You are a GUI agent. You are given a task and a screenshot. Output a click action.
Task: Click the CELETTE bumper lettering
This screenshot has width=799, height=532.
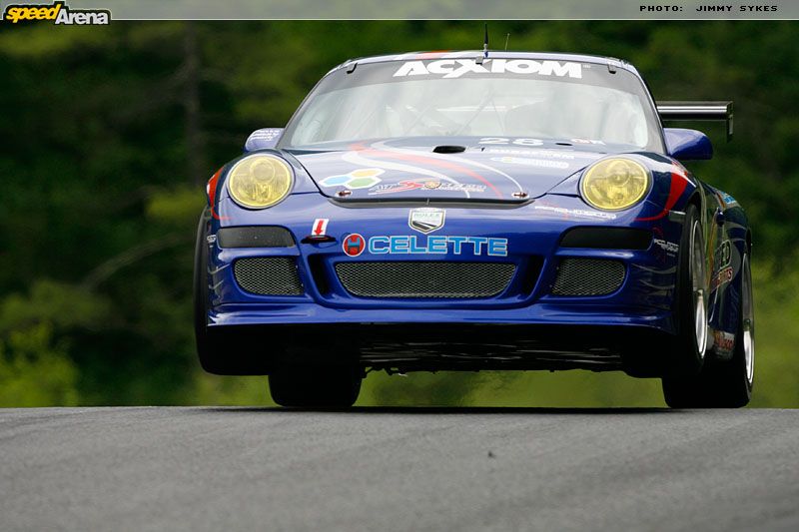tap(437, 246)
